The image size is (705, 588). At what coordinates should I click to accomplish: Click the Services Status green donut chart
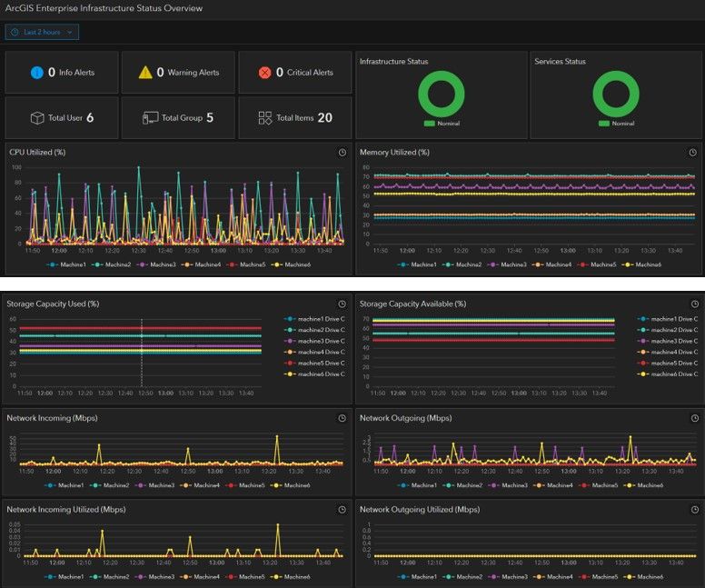[616, 94]
